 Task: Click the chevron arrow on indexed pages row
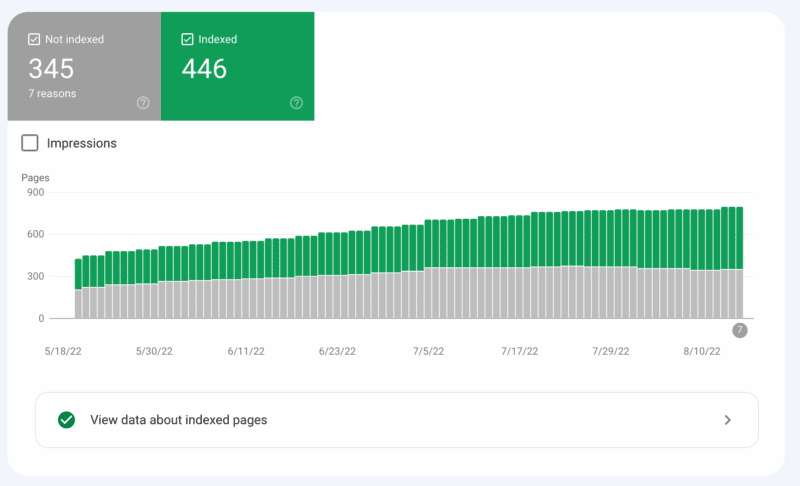point(728,420)
